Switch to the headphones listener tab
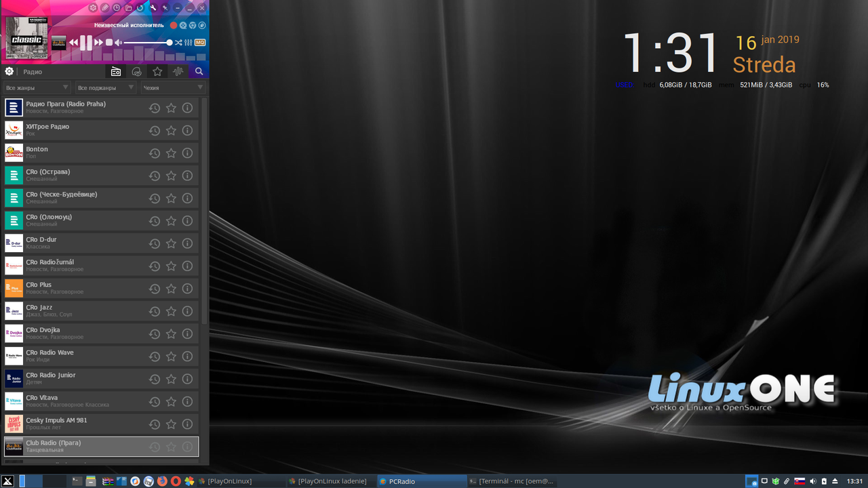 click(x=136, y=71)
